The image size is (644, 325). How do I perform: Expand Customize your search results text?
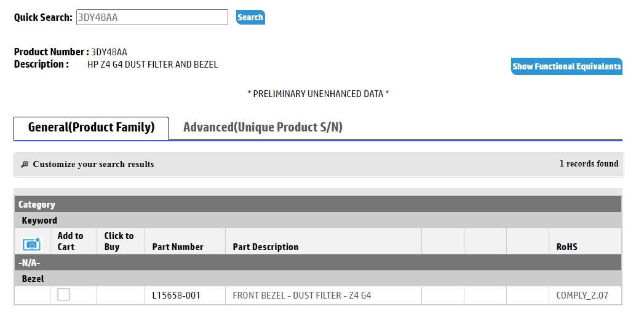click(93, 165)
